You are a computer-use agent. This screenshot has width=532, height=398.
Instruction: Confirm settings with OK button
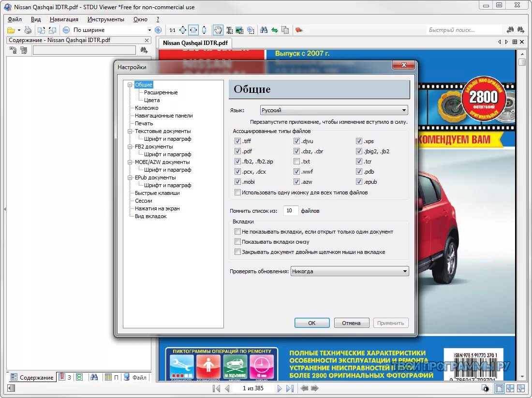[x=312, y=323]
